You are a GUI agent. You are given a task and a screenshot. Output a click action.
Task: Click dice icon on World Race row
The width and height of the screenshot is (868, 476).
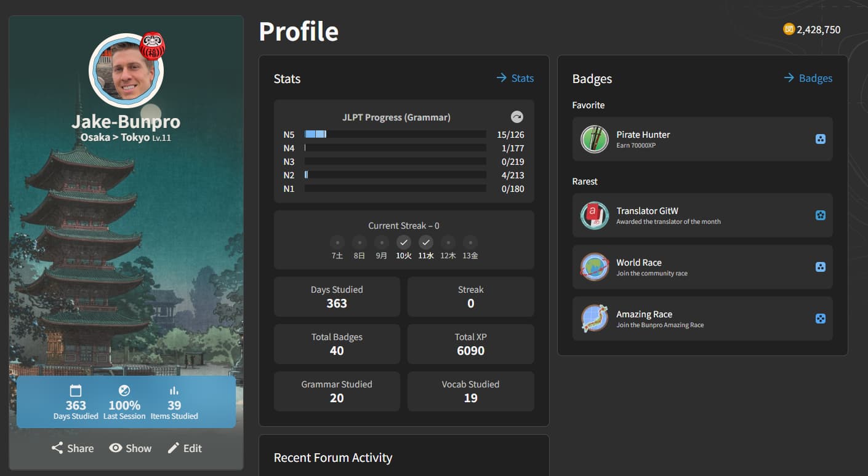click(x=821, y=267)
